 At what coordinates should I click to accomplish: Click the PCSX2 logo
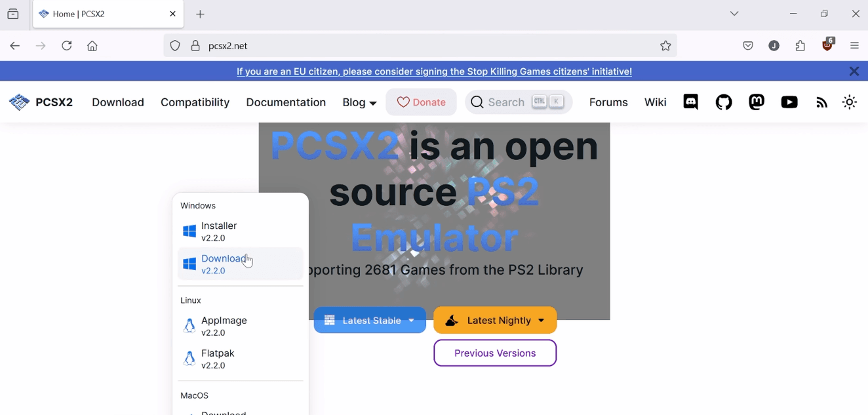point(41,102)
